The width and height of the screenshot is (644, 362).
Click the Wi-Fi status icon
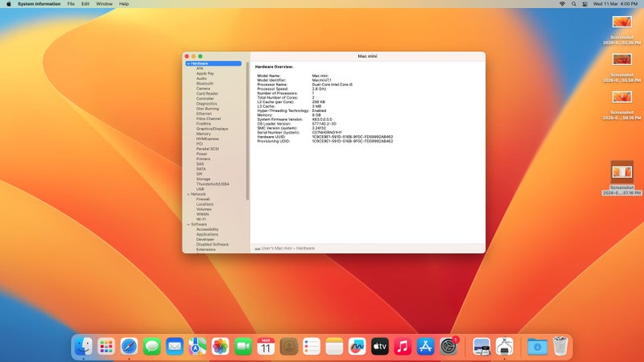point(562,4)
